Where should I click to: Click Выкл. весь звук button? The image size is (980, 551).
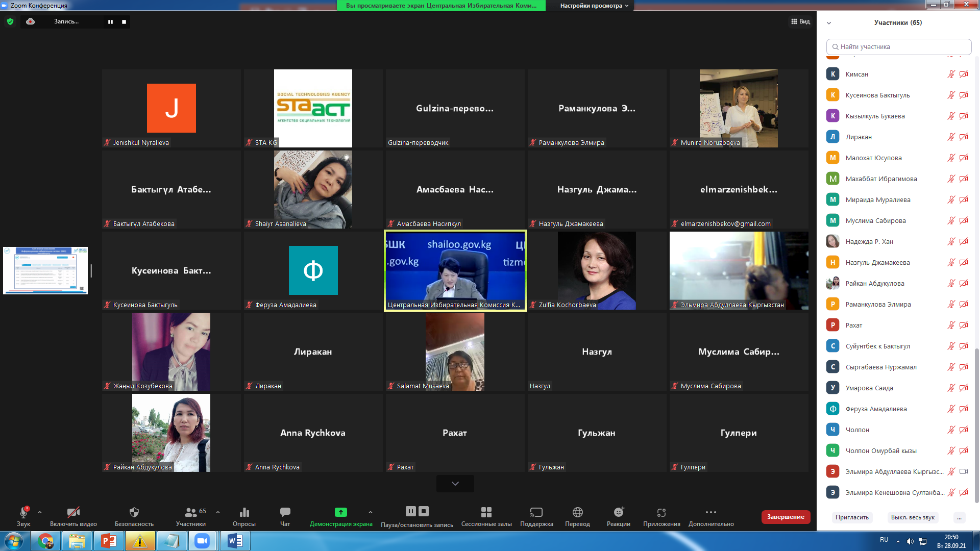point(912,517)
